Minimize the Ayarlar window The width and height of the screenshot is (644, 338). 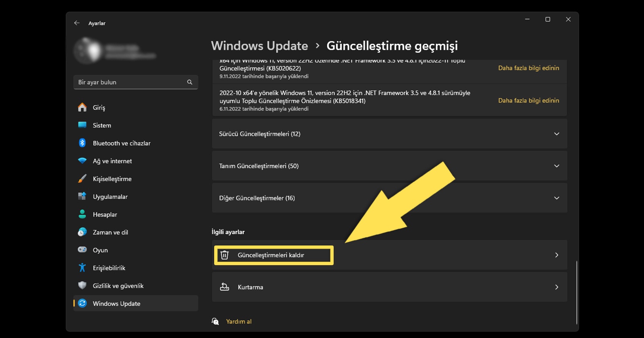click(x=527, y=19)
